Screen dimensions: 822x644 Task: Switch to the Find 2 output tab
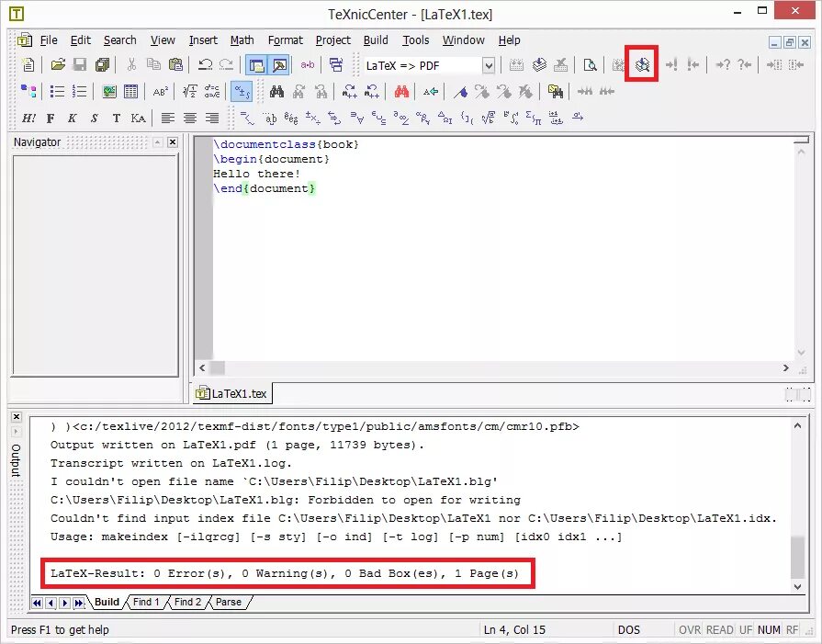[187, 602]
